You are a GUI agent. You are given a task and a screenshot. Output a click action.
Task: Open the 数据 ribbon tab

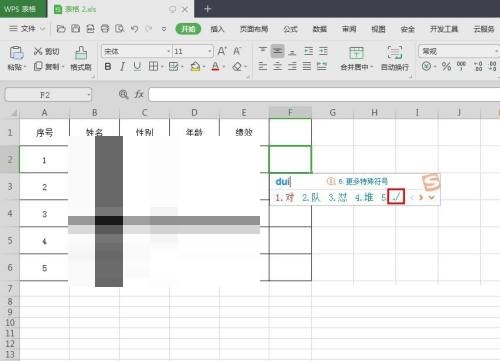[320, 29]
